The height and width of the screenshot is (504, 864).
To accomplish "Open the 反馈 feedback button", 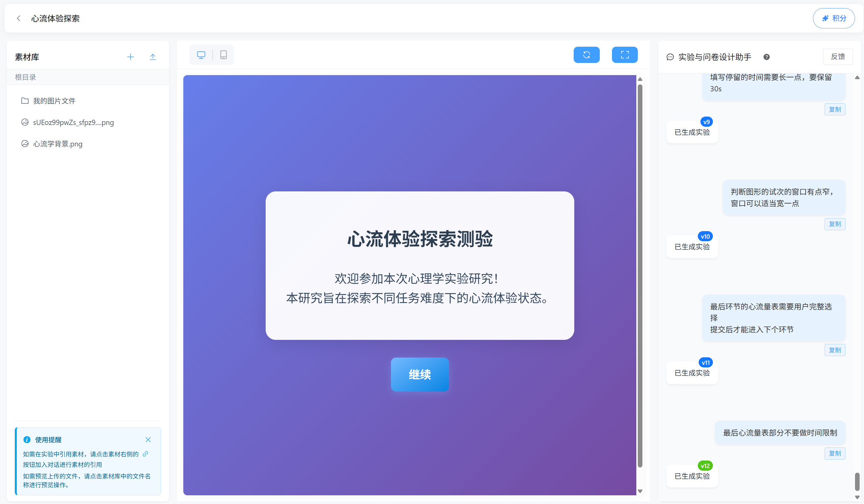I will 838,57.
